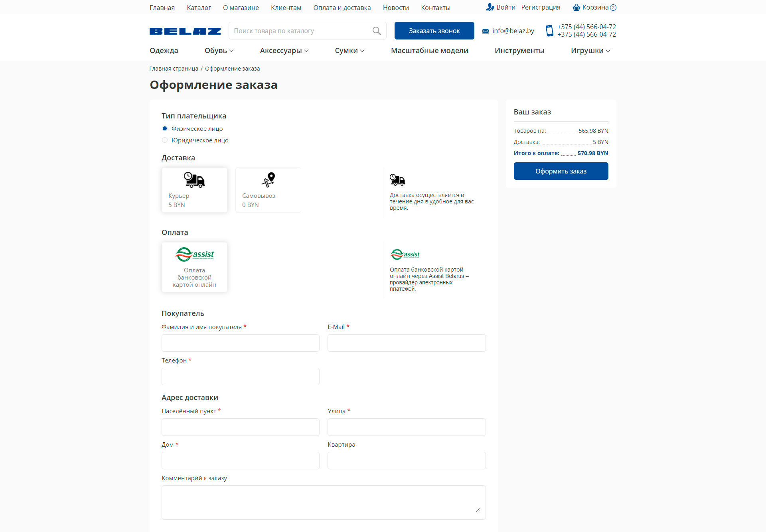Click the magnifier search icon
This screenshot has height=532, width=766.
pos(376,31)
